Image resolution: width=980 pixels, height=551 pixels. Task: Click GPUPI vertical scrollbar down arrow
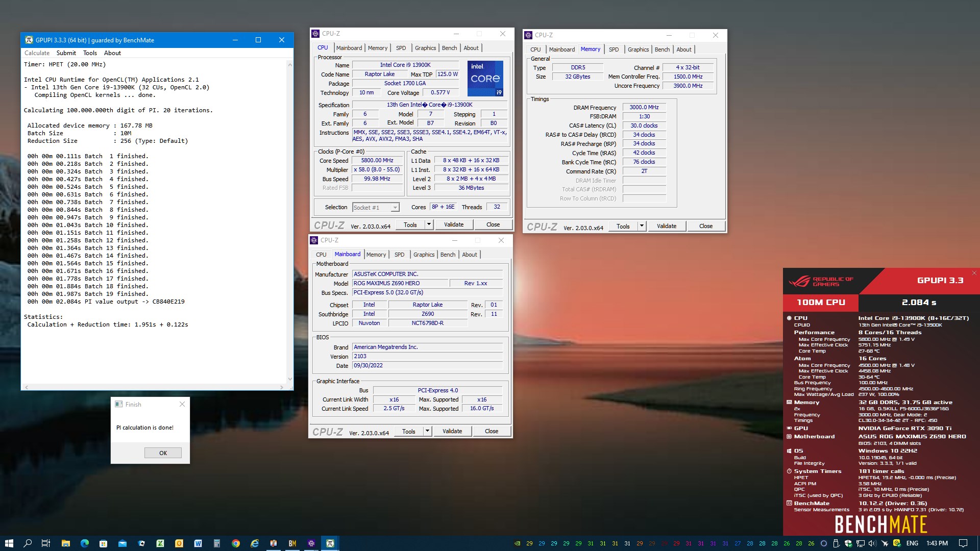[290, 379]
